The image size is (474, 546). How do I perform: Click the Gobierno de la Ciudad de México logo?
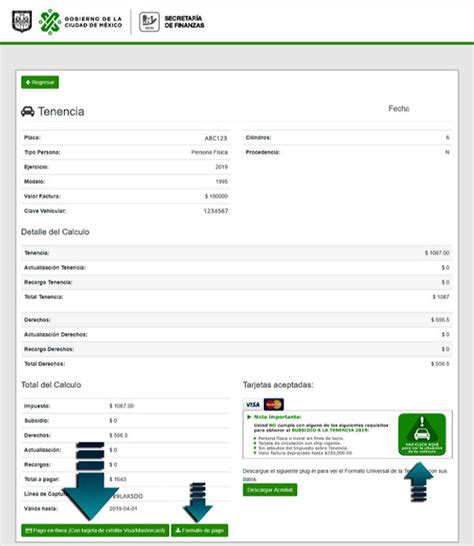click(80, 22)
